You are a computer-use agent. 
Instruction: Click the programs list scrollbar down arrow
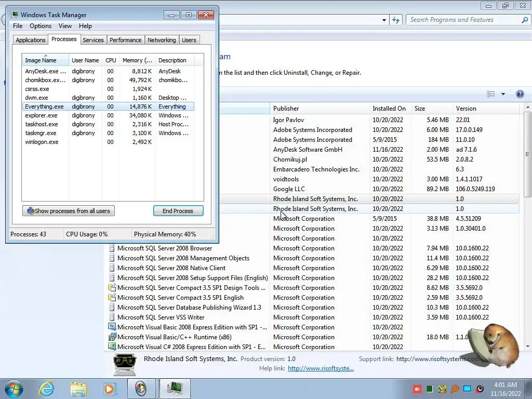point(528,347)
